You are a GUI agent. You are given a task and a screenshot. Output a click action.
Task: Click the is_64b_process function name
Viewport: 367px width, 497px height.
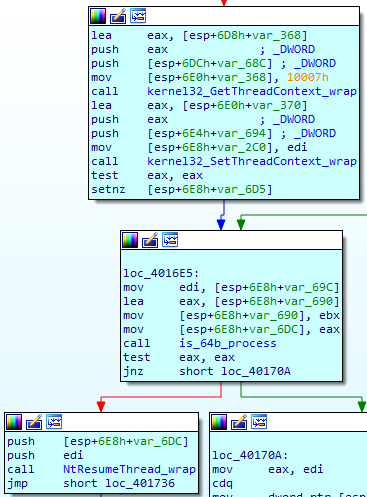pos(228,343)
